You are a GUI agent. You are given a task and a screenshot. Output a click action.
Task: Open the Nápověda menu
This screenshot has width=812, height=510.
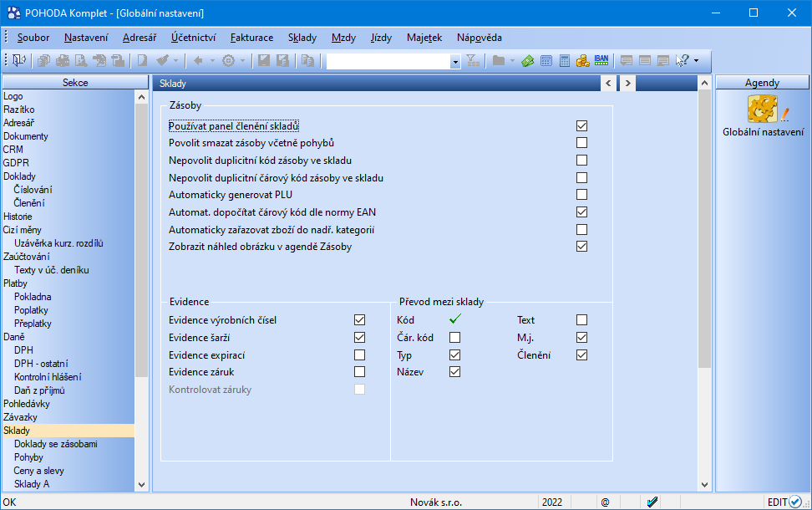[x=479, y=38]
